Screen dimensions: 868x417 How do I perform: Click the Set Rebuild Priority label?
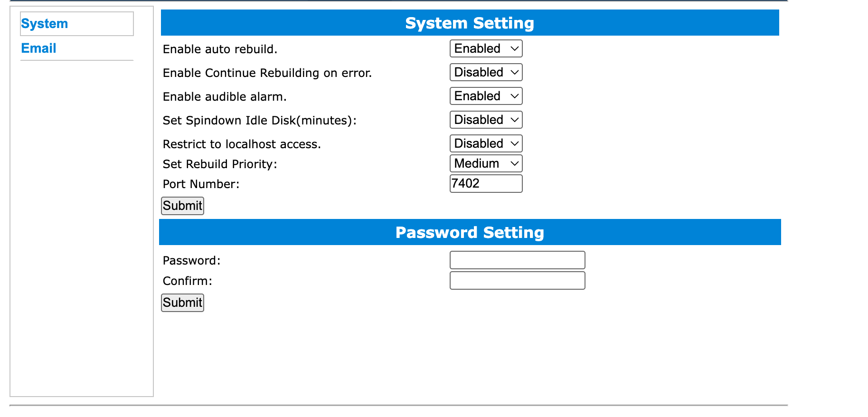click(220, 164)
